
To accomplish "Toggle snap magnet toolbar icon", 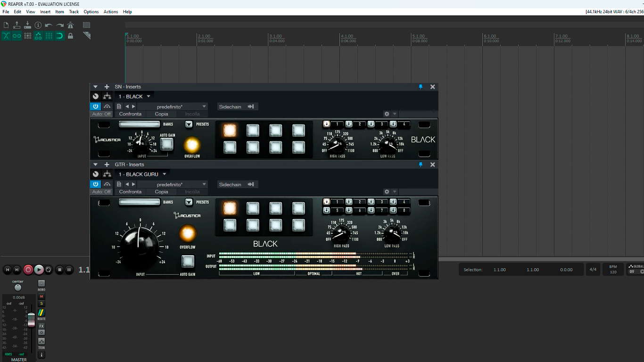I will [x=60, y=36].
